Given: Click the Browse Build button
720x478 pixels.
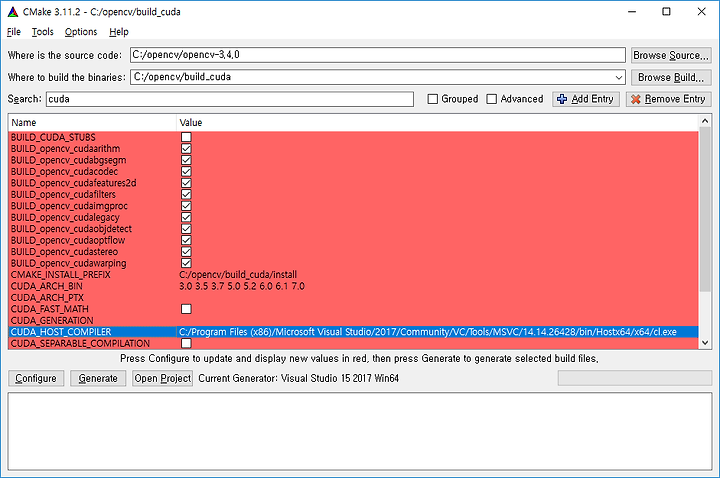Looking at the screenshot, I should tap(671, 78).
